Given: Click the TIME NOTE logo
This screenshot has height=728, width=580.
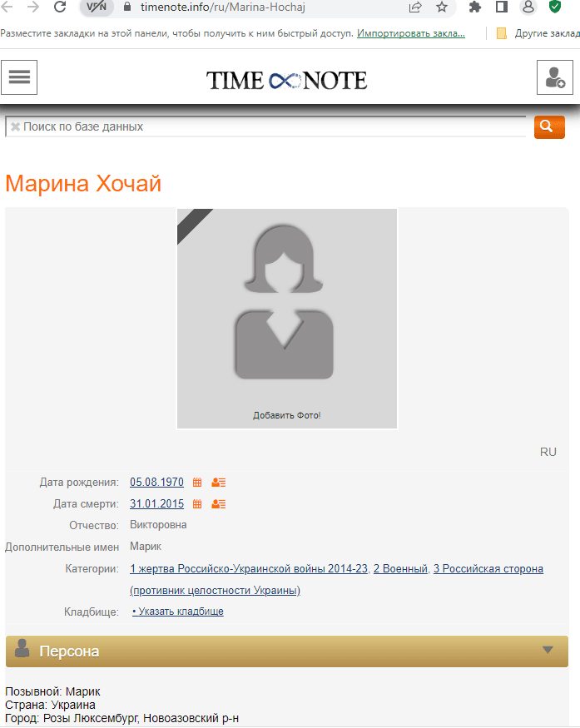Looking at the screenshot, I should tap(286, 81).
